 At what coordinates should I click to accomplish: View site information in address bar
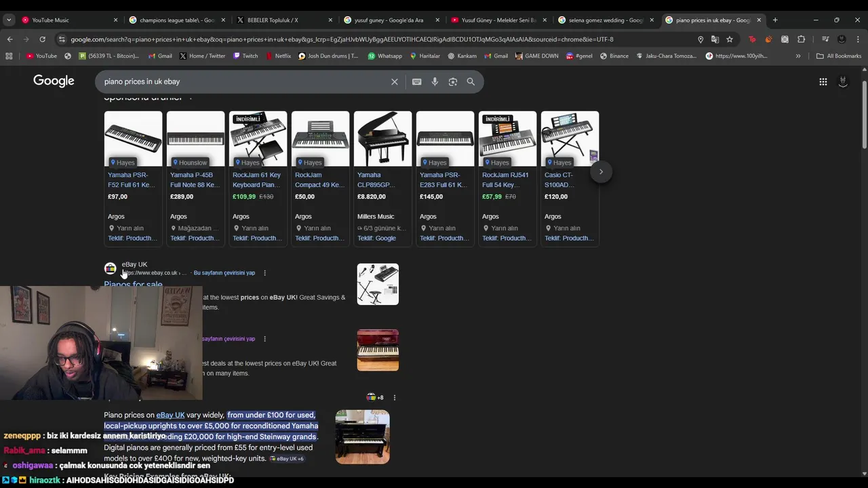tap(62, 39)
